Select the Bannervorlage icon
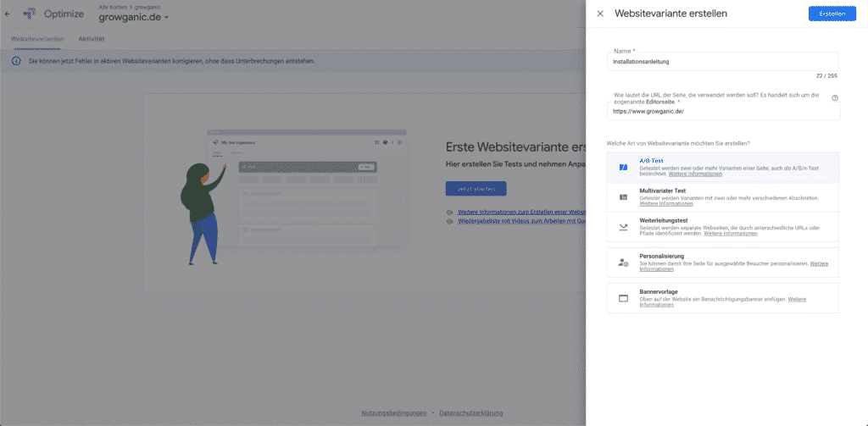The width and height of the screenshot is (868, 426). pos(623,298)
